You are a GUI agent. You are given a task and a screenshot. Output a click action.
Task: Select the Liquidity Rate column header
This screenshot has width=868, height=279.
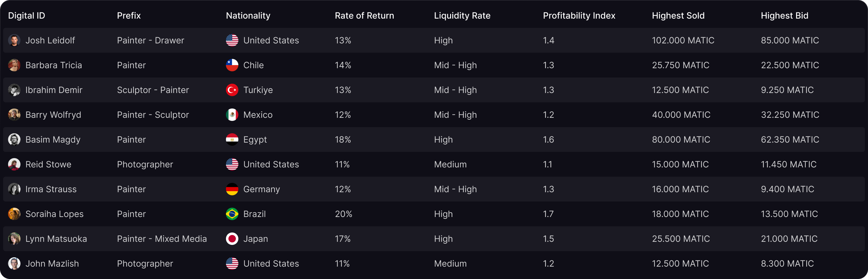click(462, 15)
